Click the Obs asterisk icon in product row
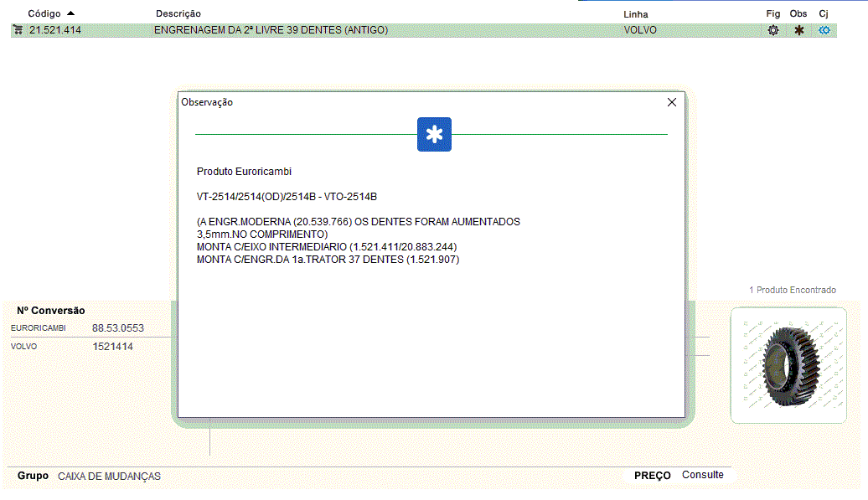 [x=798, y=30]
